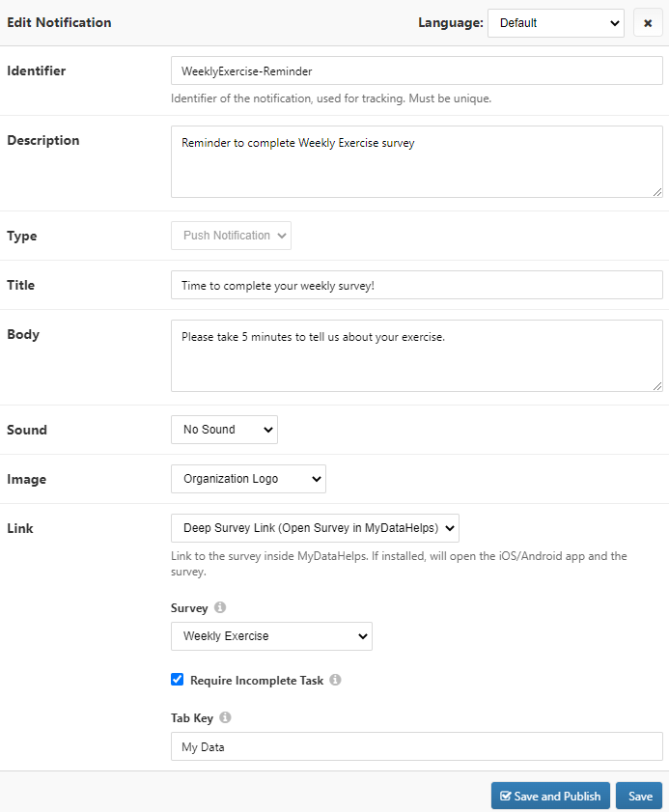
Task: Click the Title input field
Action: tap(416, 285)
